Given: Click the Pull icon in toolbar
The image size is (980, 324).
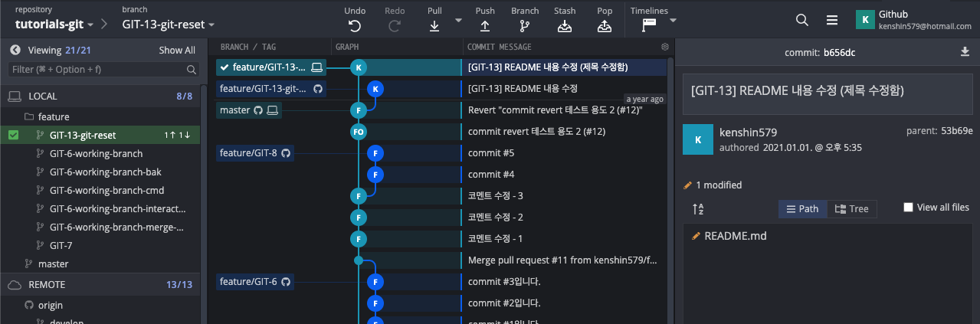Looking at the screenshot, I should (x=434, y=26).
